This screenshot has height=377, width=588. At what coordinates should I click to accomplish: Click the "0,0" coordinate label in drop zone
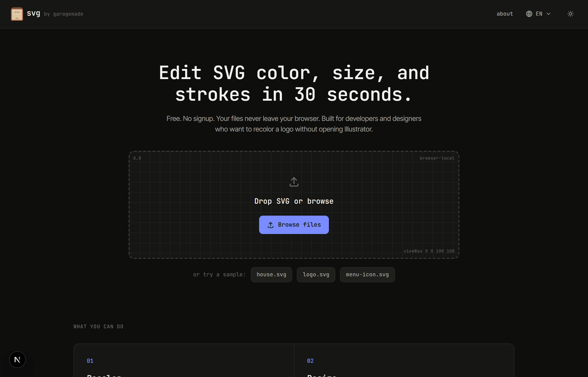coord(137,158)
